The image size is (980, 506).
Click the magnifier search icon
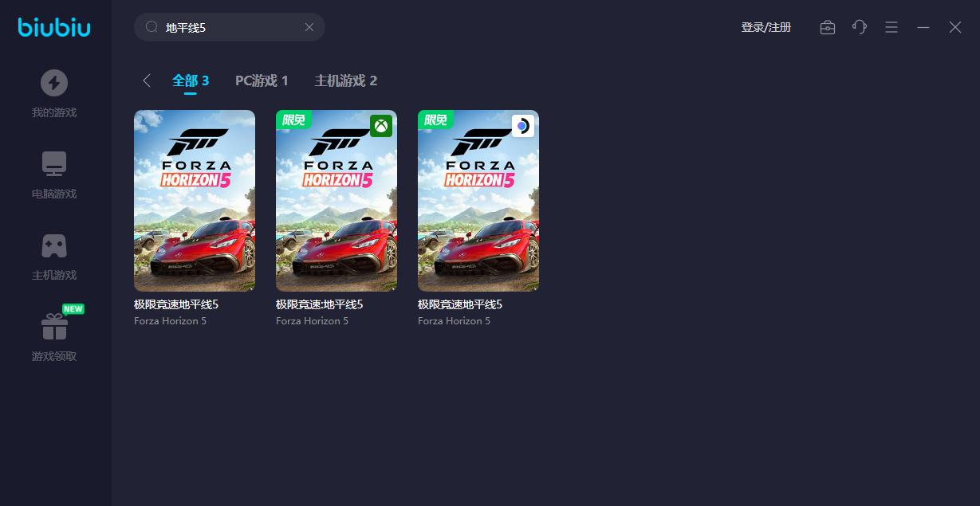152,27
